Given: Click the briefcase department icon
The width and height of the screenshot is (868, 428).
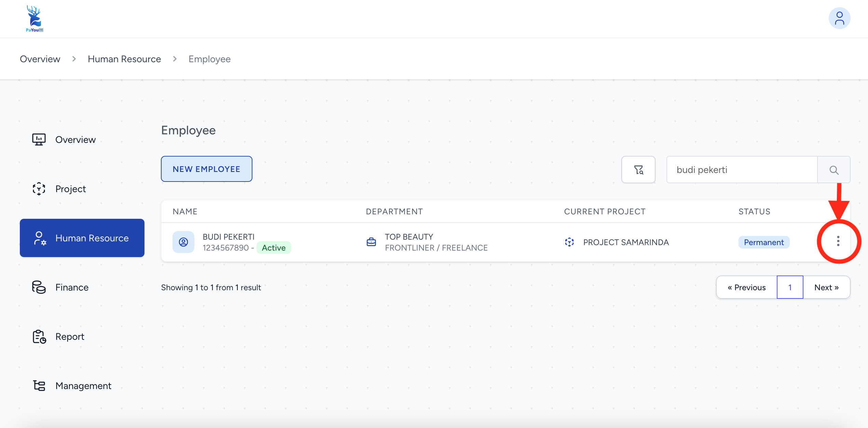Looking at the screenshot, I should coord(371,242).
